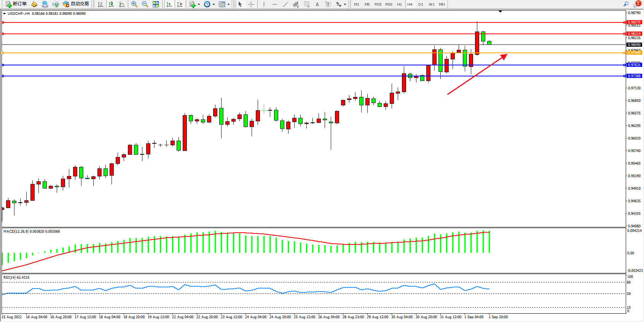Switch chart to candlestick mode
Viewport: 644px width, 322px height.
(x=111, y=4)
